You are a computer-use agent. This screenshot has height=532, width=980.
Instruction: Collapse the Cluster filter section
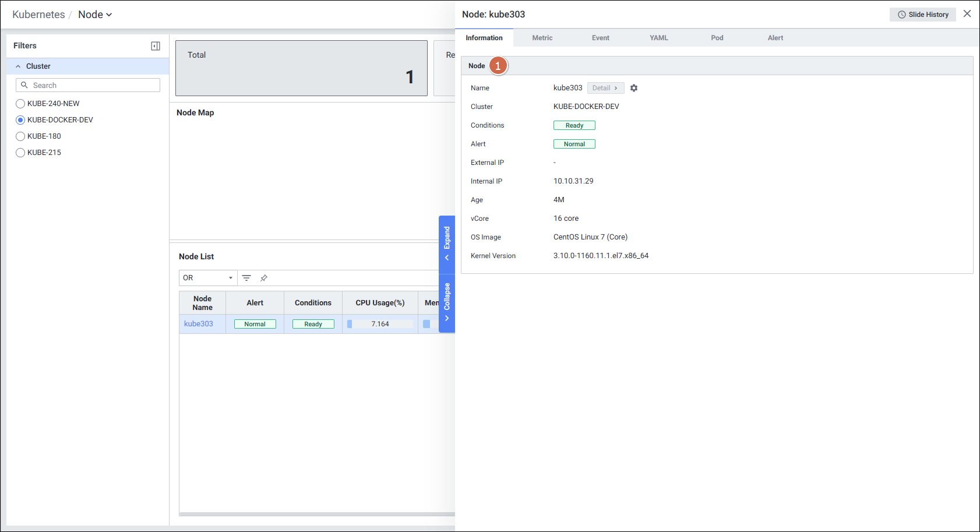18,66
